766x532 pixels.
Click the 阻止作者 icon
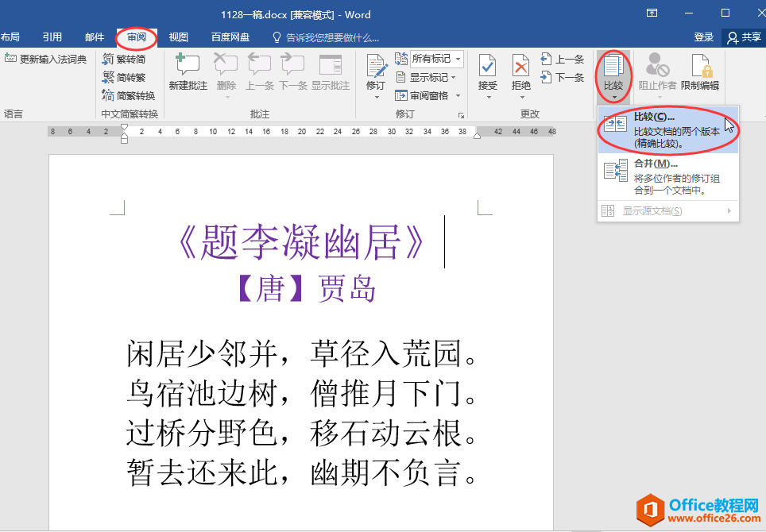[657, 65]
